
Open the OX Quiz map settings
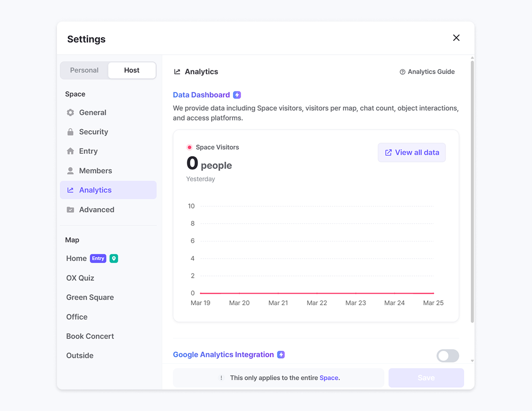(x=80, y=278)
